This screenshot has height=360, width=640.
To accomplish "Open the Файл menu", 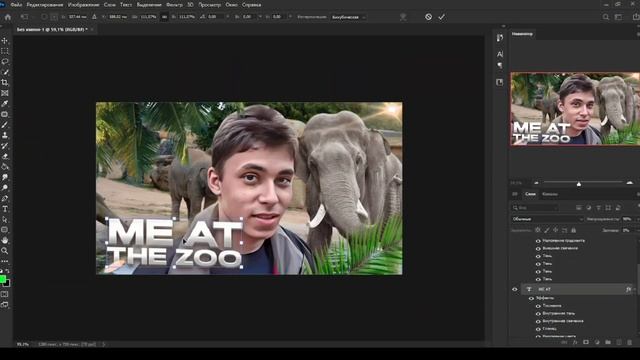I will (16, 5).
